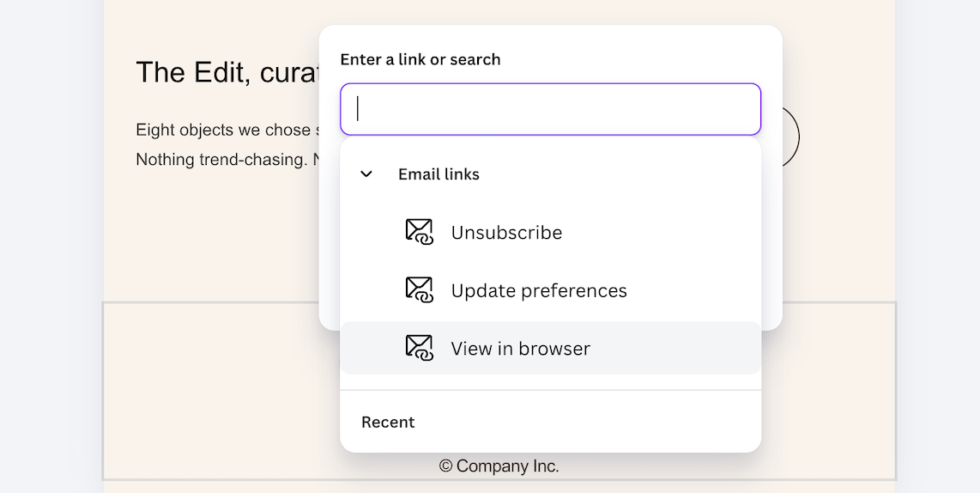Pick the View in browser option

521,349
